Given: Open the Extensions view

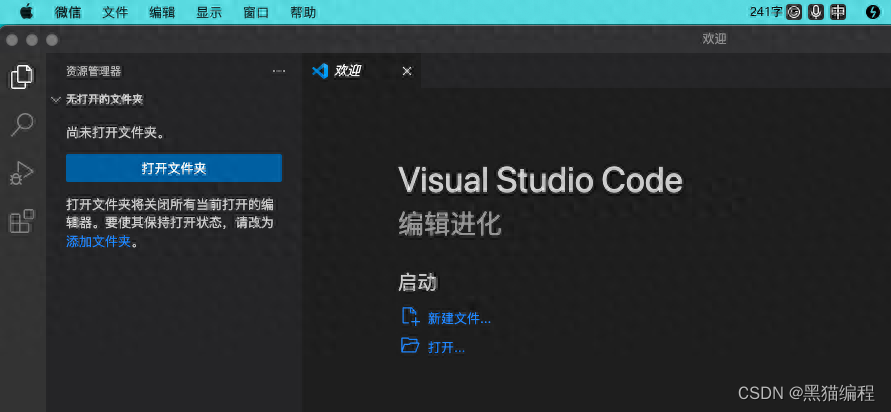Looking at the screenshot, I should pyautogui.click(x=22, y=221).
